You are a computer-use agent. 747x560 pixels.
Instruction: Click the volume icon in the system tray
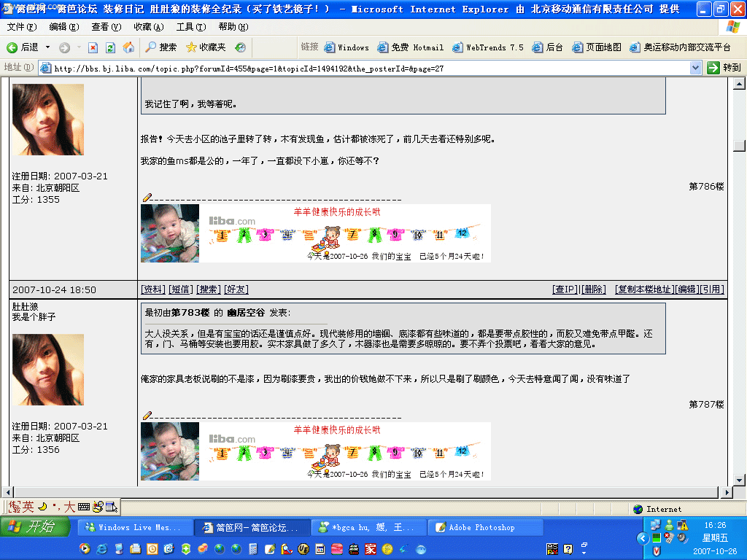(681, 538)
